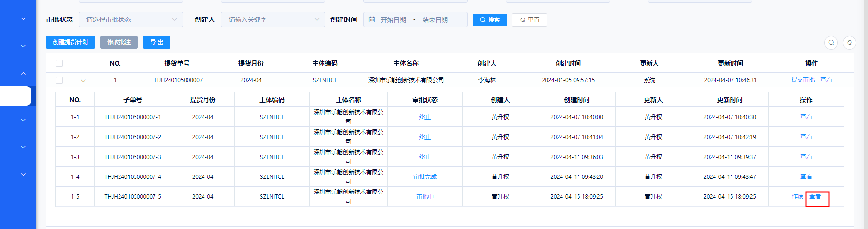Click 终止 status in sub-row 1-3

coord(425,157)
